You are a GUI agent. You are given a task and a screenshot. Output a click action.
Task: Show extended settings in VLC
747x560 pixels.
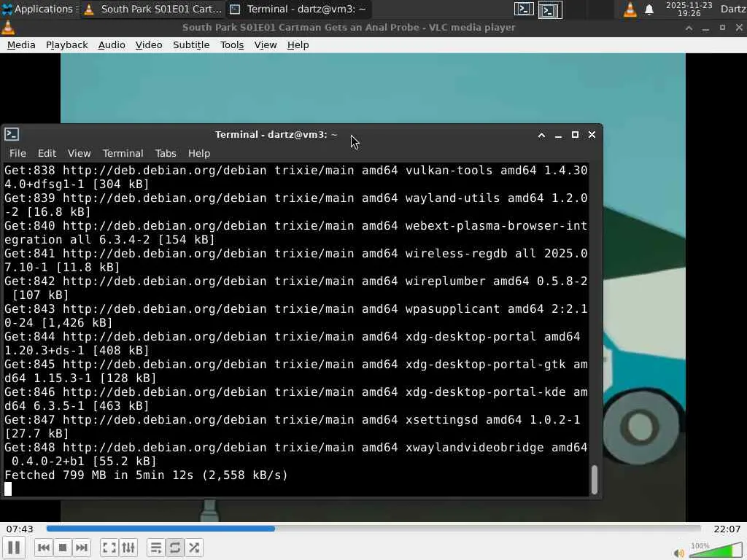[x=128, y=548]
